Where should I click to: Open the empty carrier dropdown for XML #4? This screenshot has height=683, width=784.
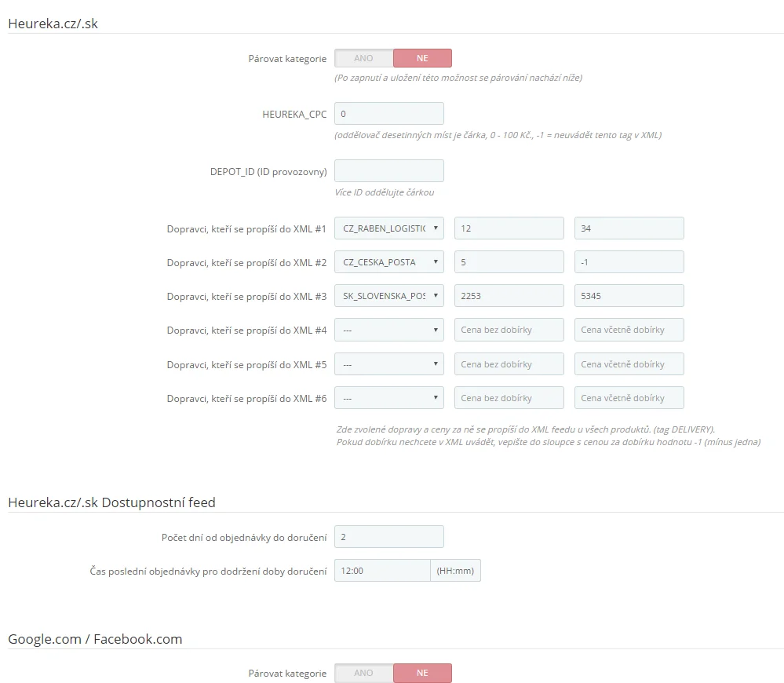[x=388, y=330]
